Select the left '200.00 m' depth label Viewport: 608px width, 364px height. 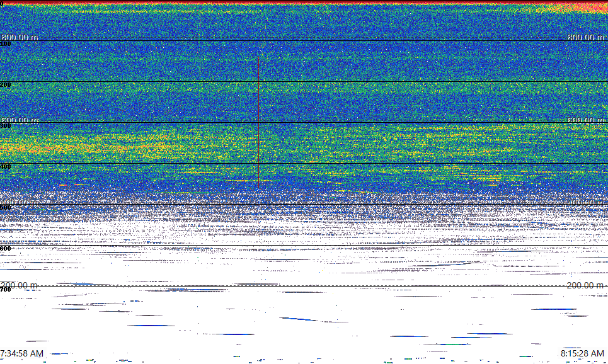[20, 285]
